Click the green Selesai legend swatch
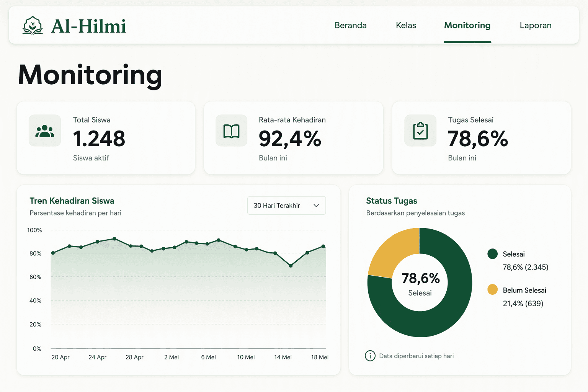 493,254
